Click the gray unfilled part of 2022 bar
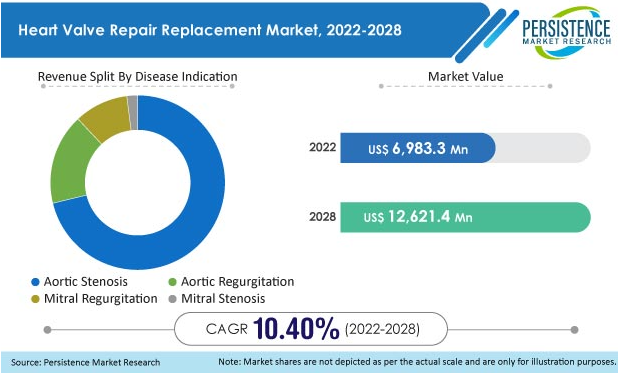Viewport: 618px width, 373px height. (x=543, y=148)
